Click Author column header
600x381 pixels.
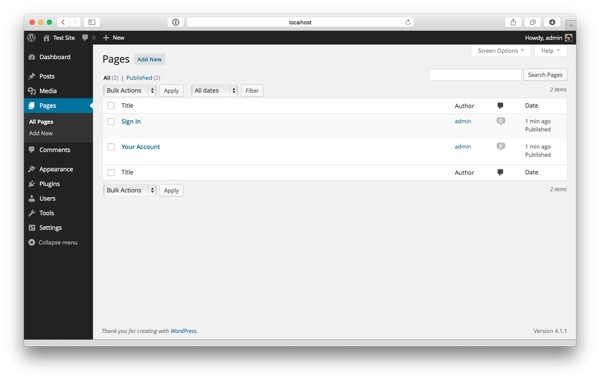[464, 106]
